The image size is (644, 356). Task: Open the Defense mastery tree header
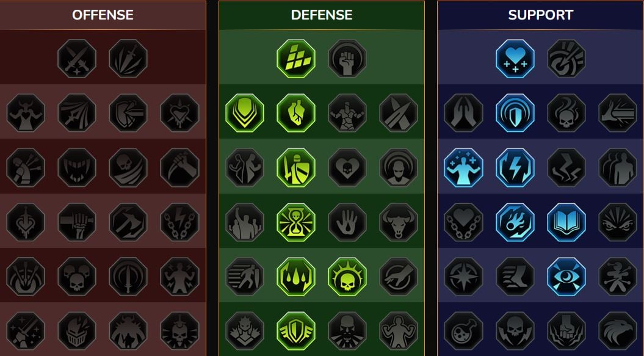click(322, 15)
